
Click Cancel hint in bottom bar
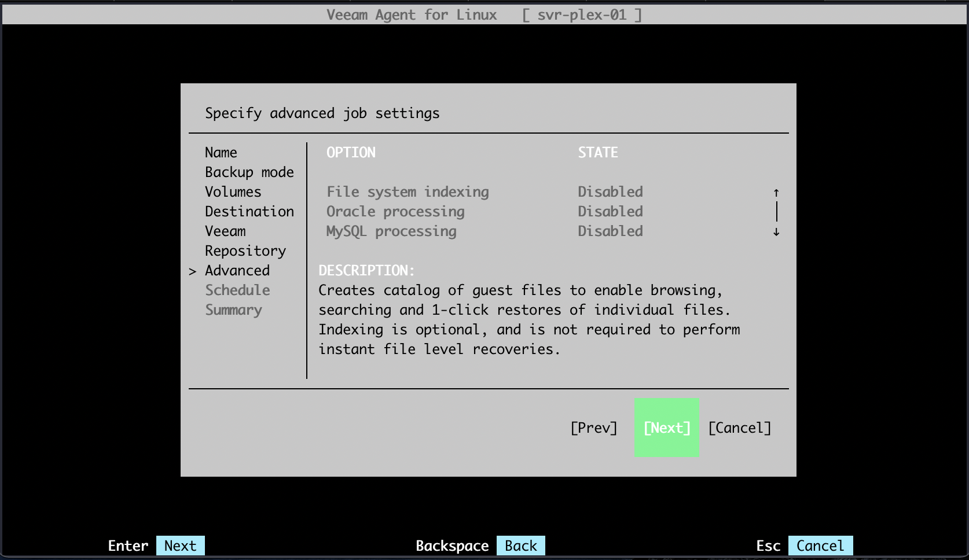pos(820,546)
